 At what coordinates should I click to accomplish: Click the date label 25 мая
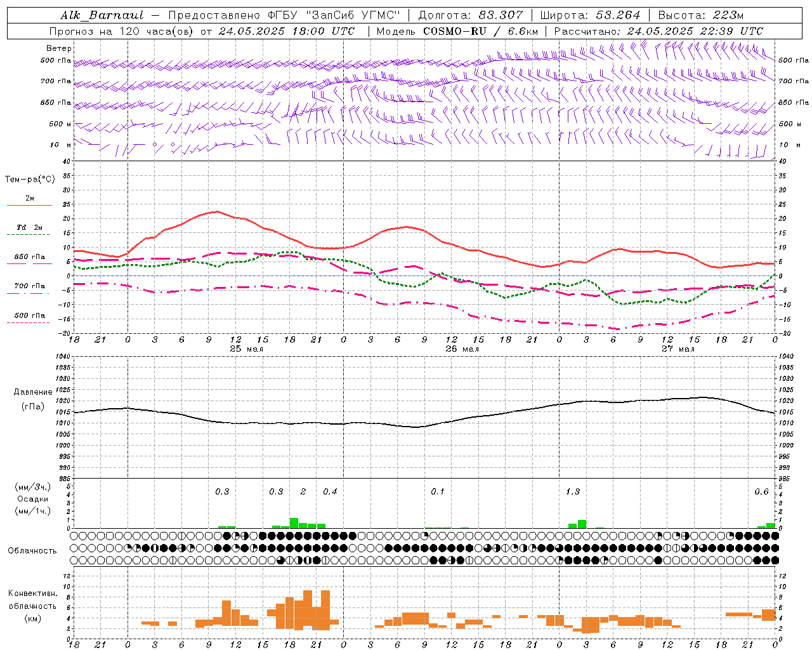pos(246,349)
